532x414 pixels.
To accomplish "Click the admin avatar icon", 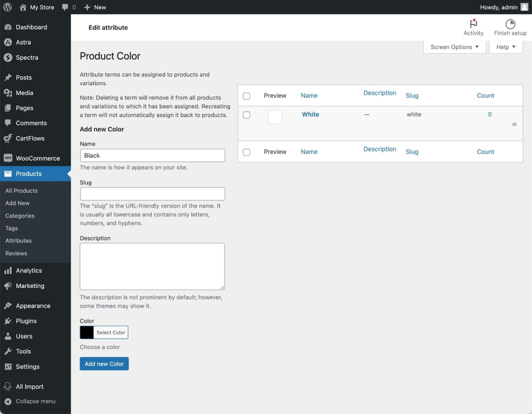I will point(524,7).
